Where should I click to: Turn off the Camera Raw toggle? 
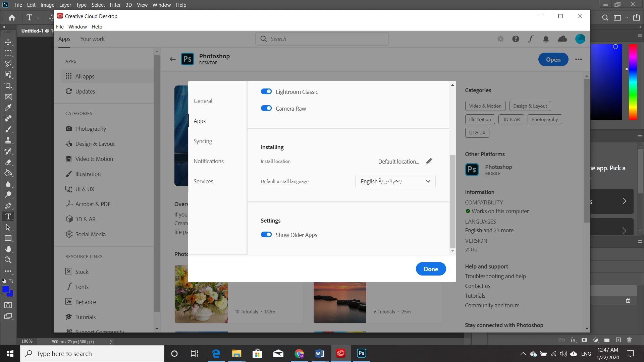266,108
